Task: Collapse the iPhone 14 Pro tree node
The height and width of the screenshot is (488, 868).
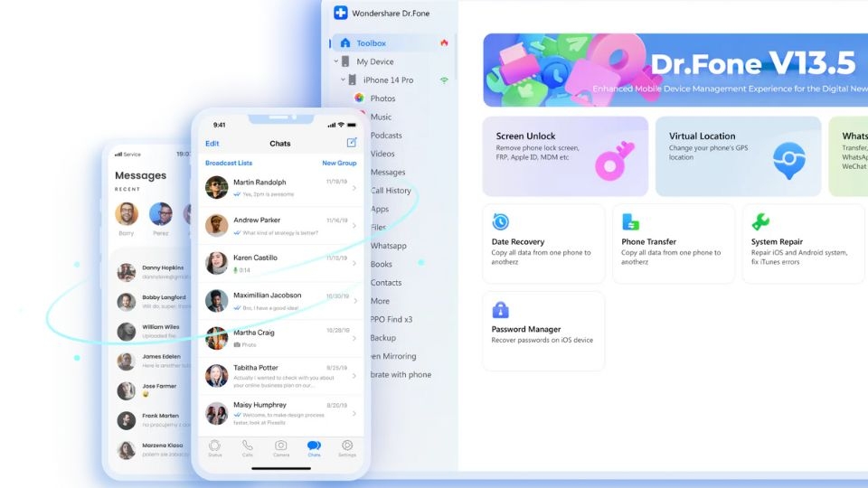Action: (x=343, y=80)
